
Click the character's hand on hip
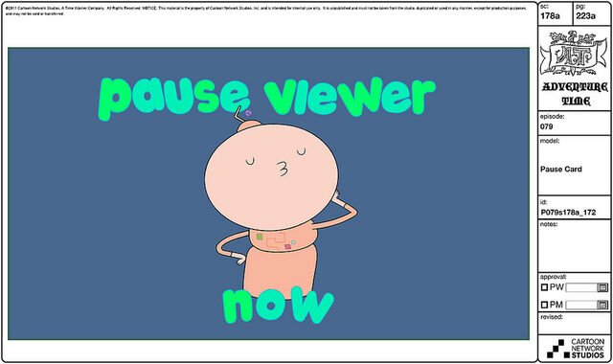(238, 260)
